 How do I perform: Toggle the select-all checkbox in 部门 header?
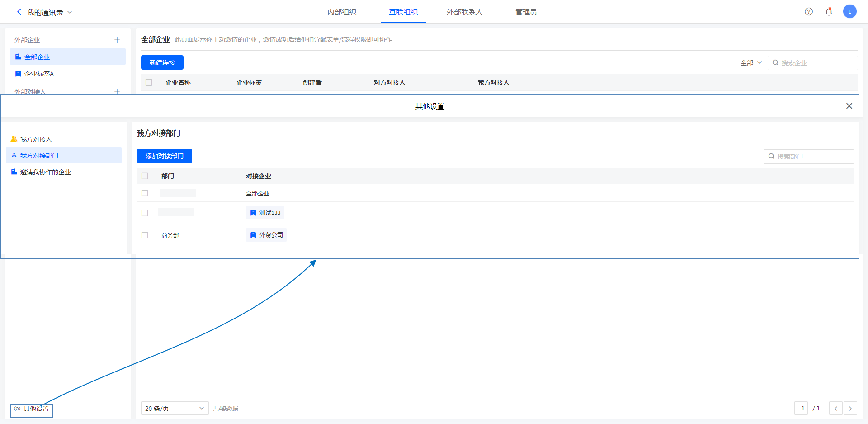(x=145, y=176)
